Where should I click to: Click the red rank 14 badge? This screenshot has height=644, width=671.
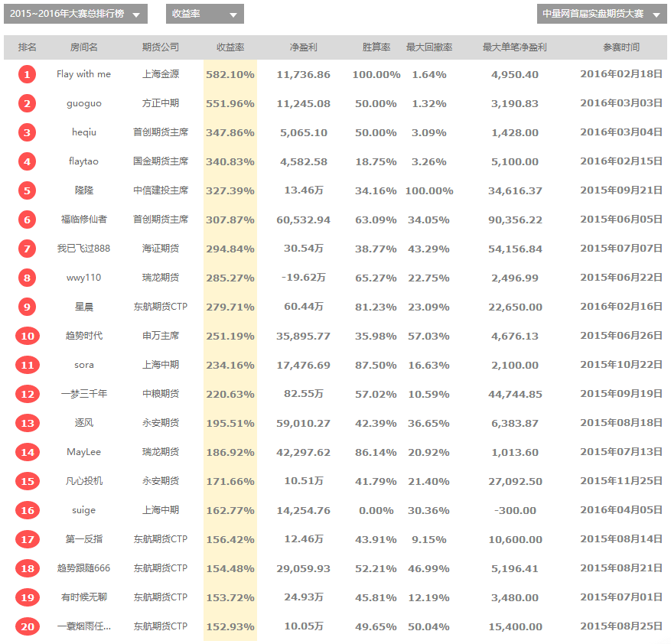point(28,452)
